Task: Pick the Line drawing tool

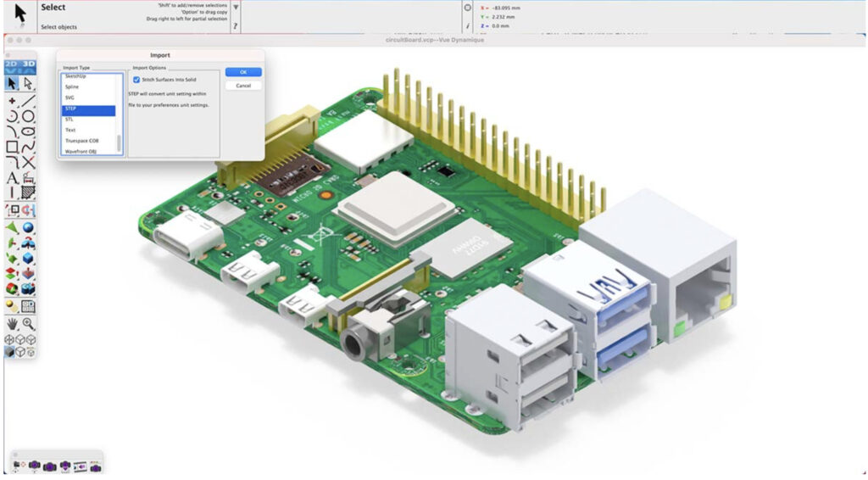Action: 28,101
